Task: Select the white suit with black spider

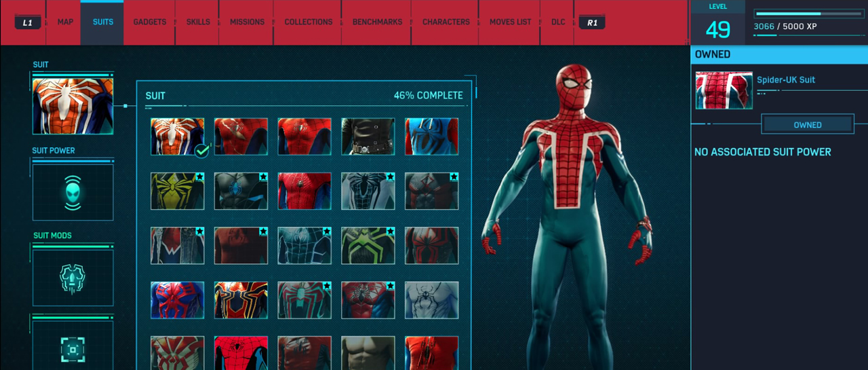Action: point(431,300)
